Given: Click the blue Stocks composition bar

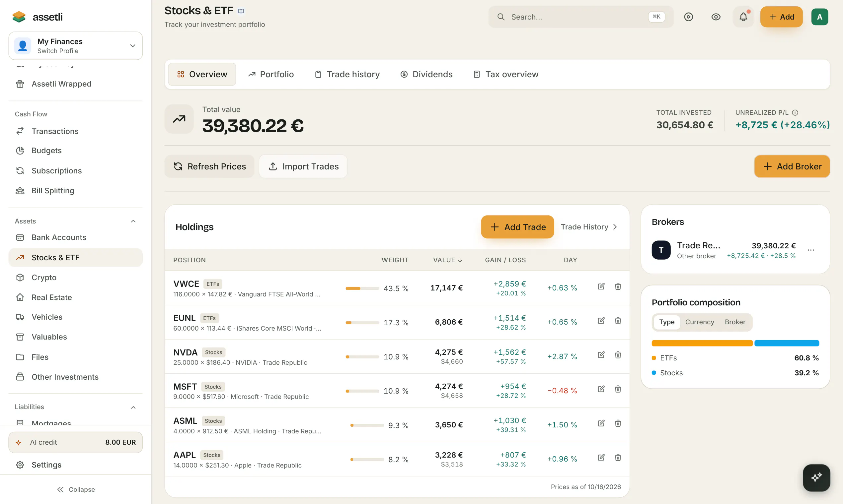Looking at the screenshot, I should [787, 344].
